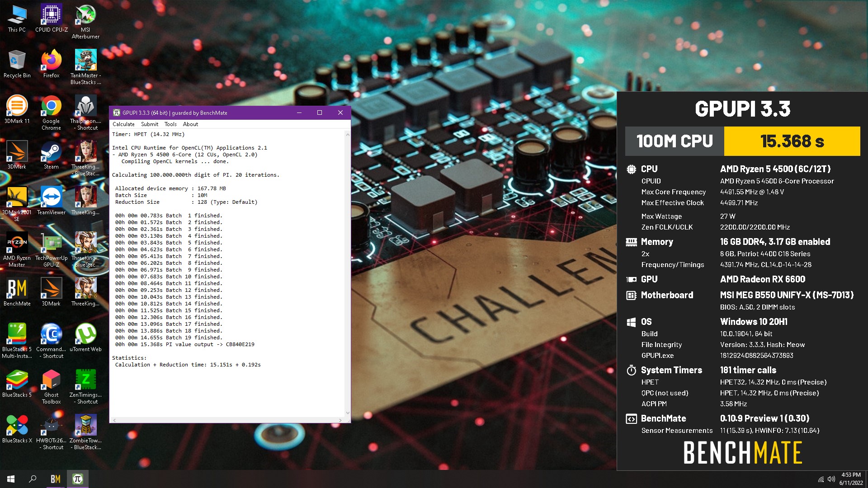
Task: Open the 3DMark icon beside BenchMate shortcut
Action: 52,292
